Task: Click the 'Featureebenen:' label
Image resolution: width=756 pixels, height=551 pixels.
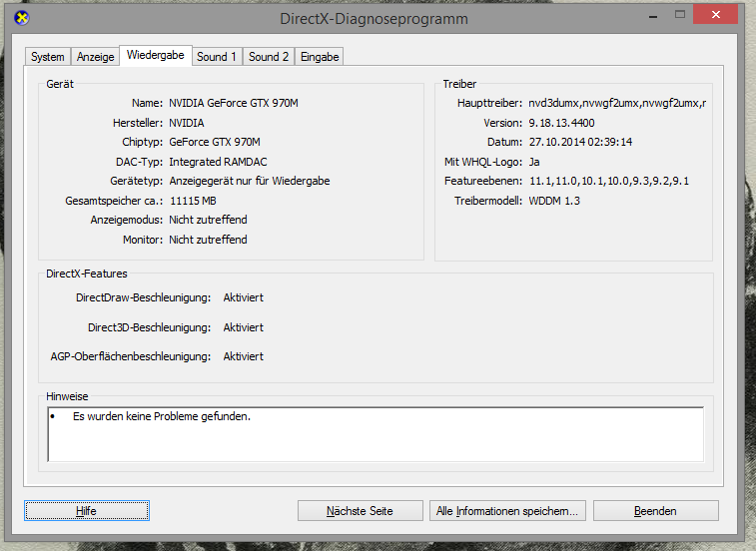Action: (x=483, y=182)
